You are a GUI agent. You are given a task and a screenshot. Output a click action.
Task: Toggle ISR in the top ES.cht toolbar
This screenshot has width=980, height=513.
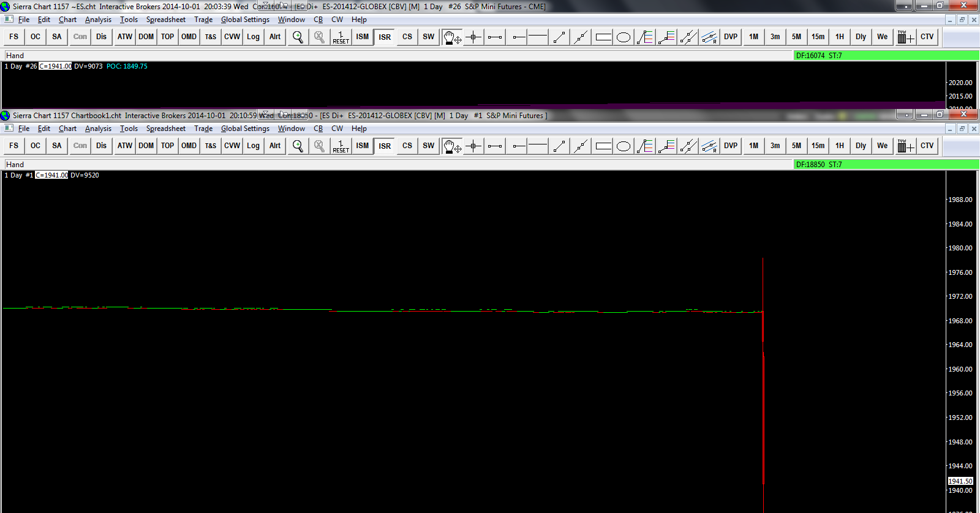point(385,37)
